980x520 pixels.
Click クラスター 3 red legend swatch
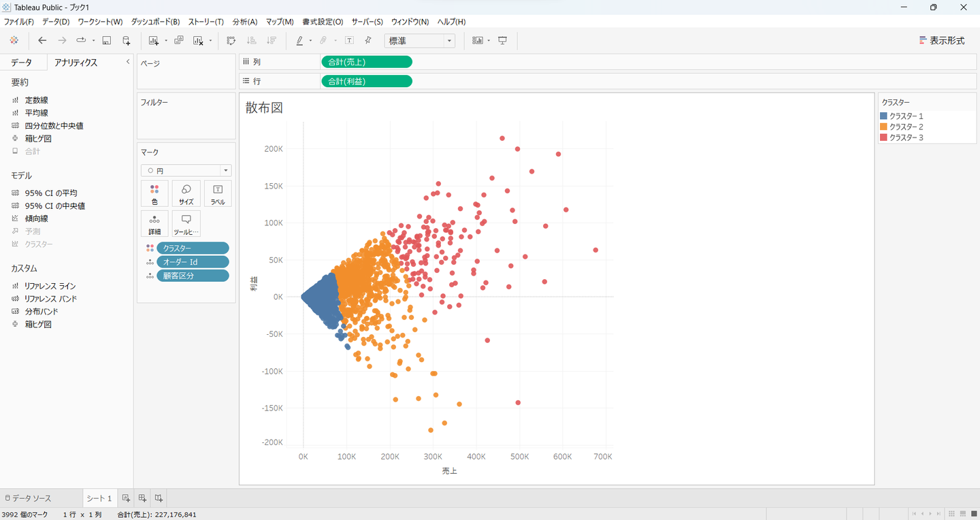[884, 137]
